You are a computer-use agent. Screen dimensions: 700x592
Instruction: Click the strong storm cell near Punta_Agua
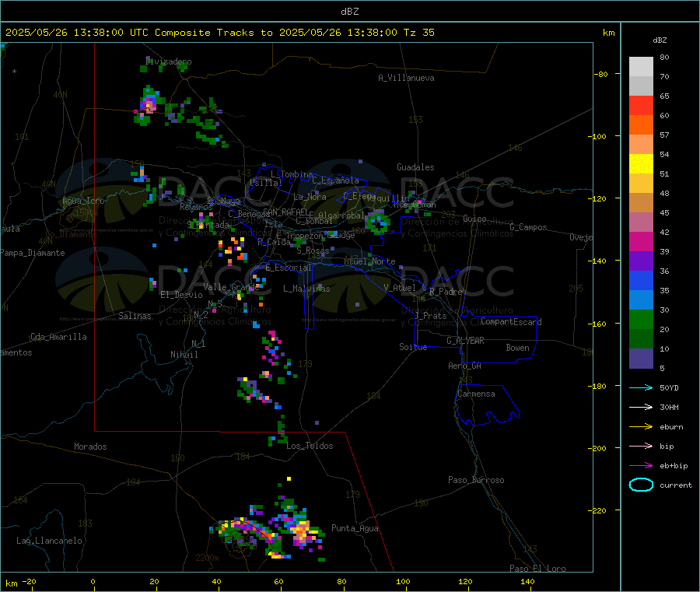[x=302, y=532]
